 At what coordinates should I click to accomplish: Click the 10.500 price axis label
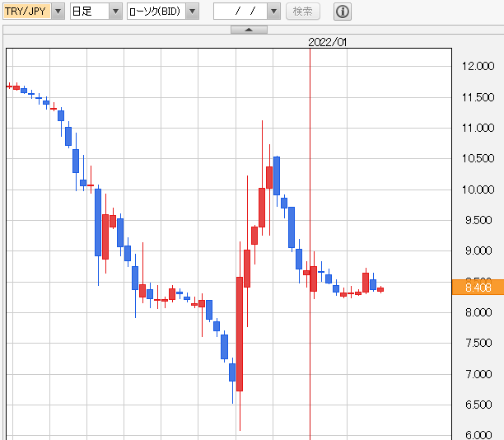[x=478, y=158]
